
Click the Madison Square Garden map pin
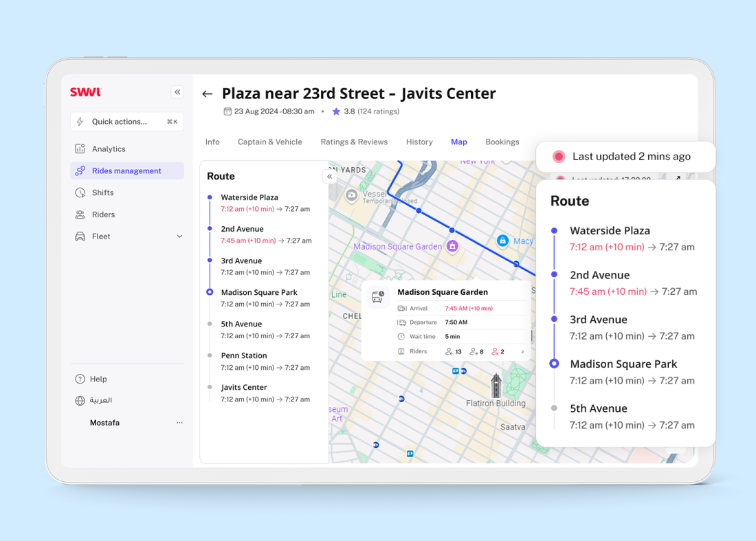tap(452, 246)
